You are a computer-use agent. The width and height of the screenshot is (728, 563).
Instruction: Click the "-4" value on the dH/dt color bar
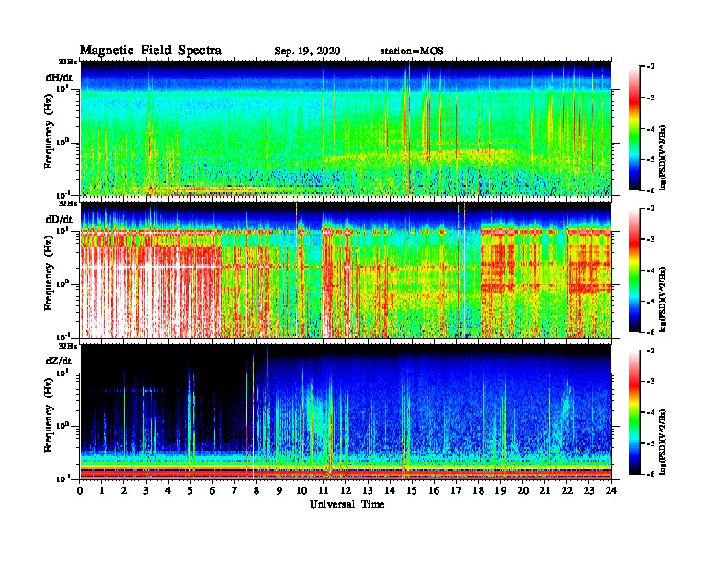tap(650, 129)
